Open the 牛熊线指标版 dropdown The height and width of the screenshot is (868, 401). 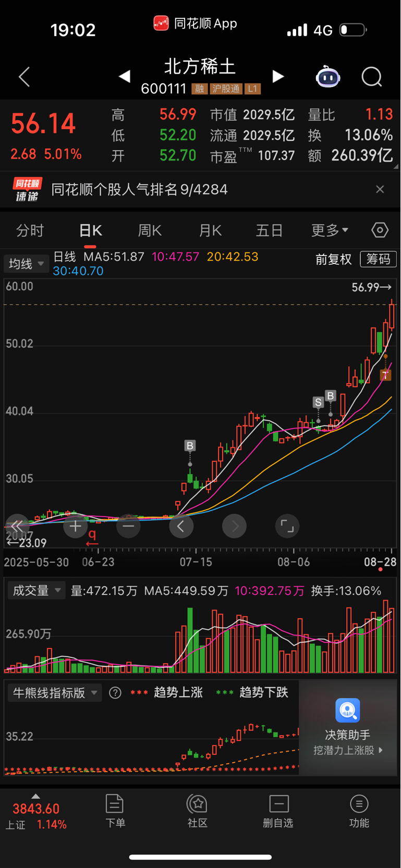click(54, 693)
